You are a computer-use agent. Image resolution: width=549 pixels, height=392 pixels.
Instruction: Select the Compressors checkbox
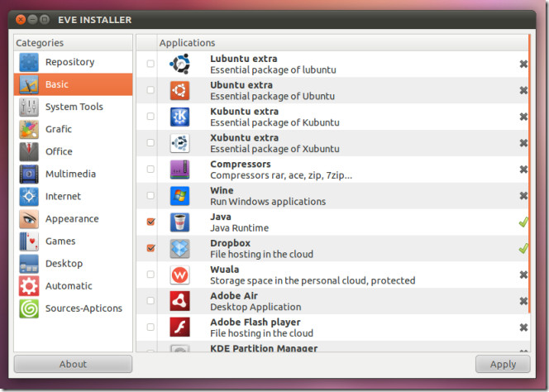coord(150,170)
